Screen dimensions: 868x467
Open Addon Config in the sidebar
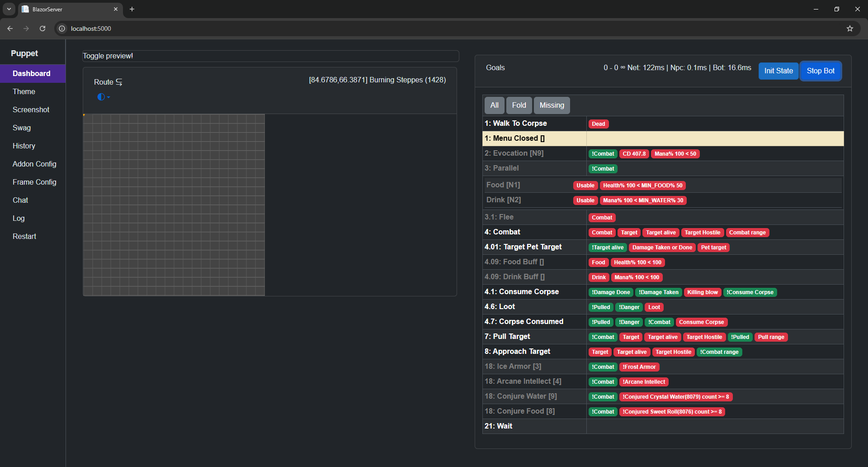point(33,164)
